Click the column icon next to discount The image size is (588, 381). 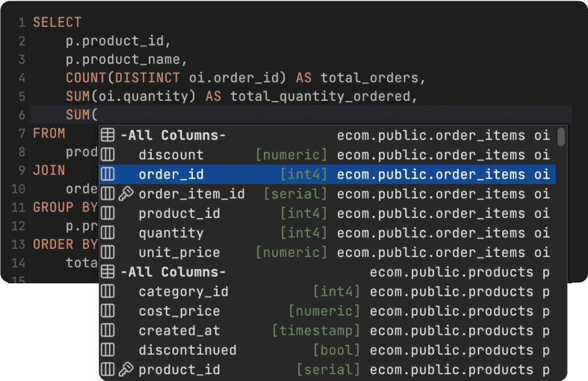tap(108, 155)
